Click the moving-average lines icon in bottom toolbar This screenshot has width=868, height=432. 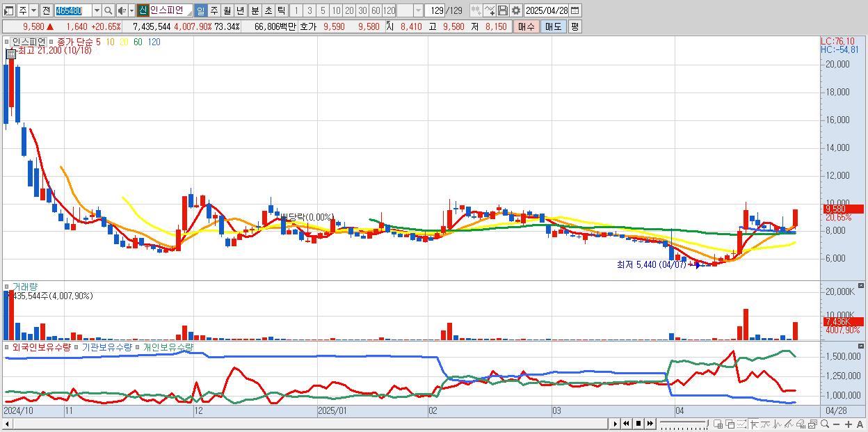(766, 424)
